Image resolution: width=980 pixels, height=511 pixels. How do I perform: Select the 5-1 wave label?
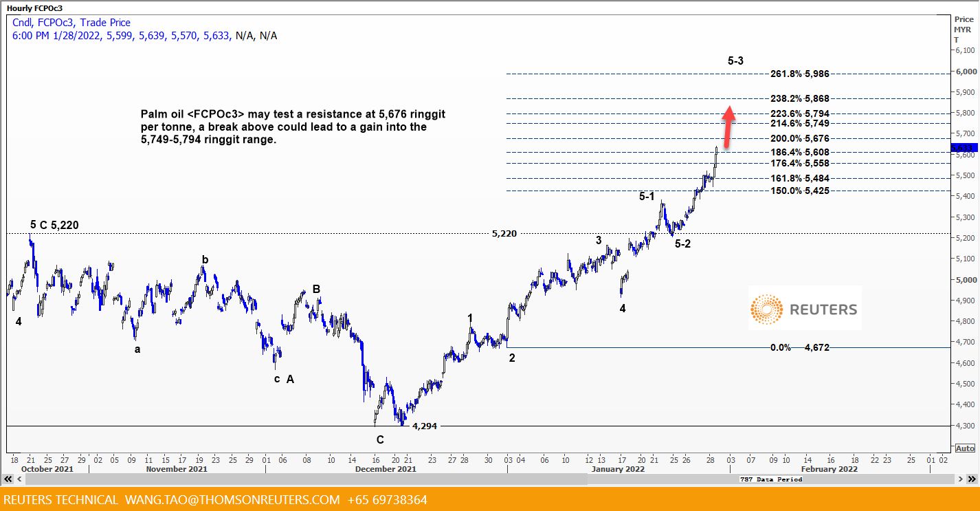coord(647,197)
